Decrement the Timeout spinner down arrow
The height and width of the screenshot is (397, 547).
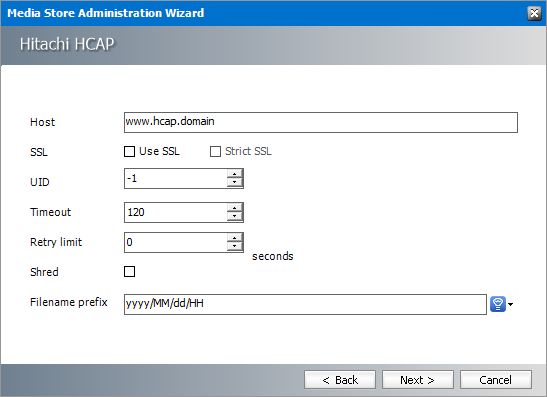pyautogui.click(x=234, y=216)
